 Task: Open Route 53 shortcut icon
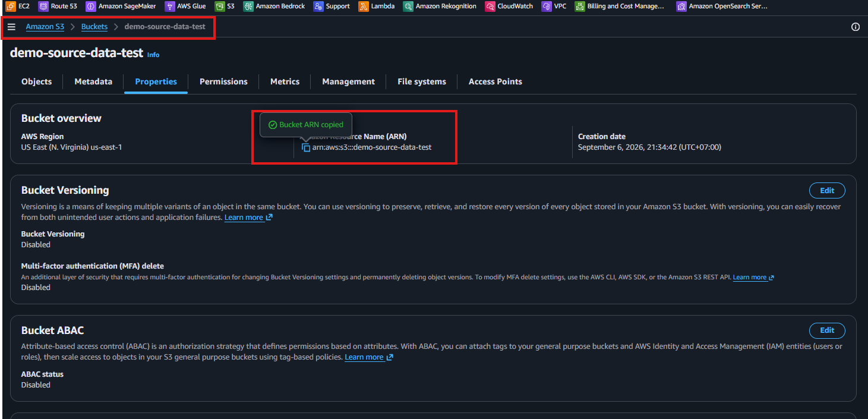pos(43,7)
